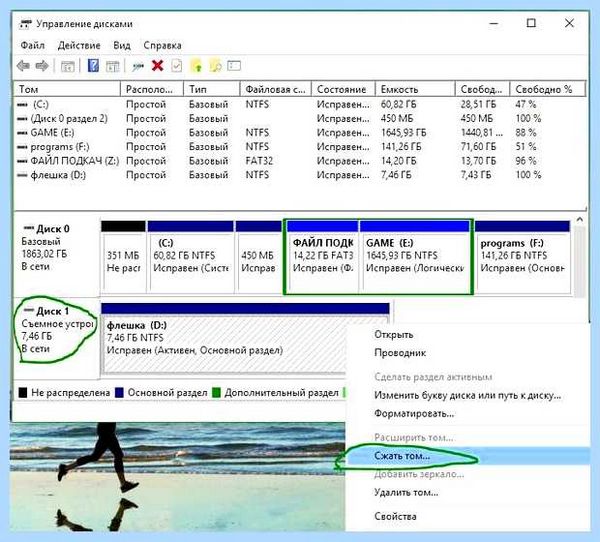Select the programs (F:) volume row

pos(300,147)
